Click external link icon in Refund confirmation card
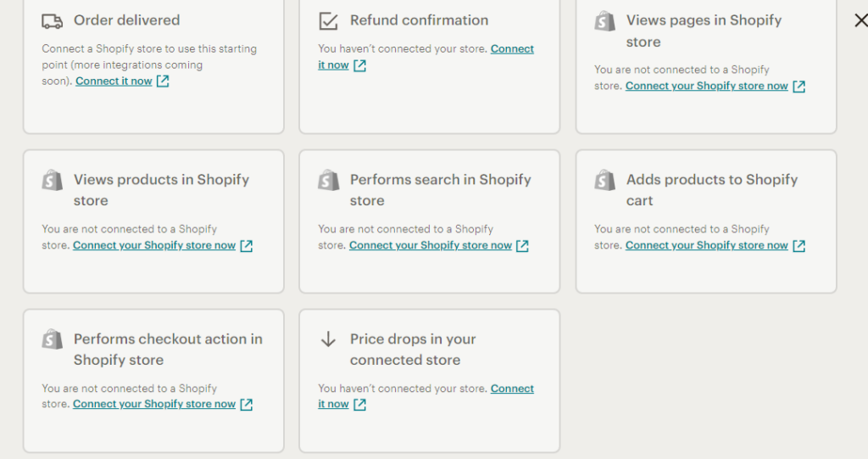 click(359, 65)
